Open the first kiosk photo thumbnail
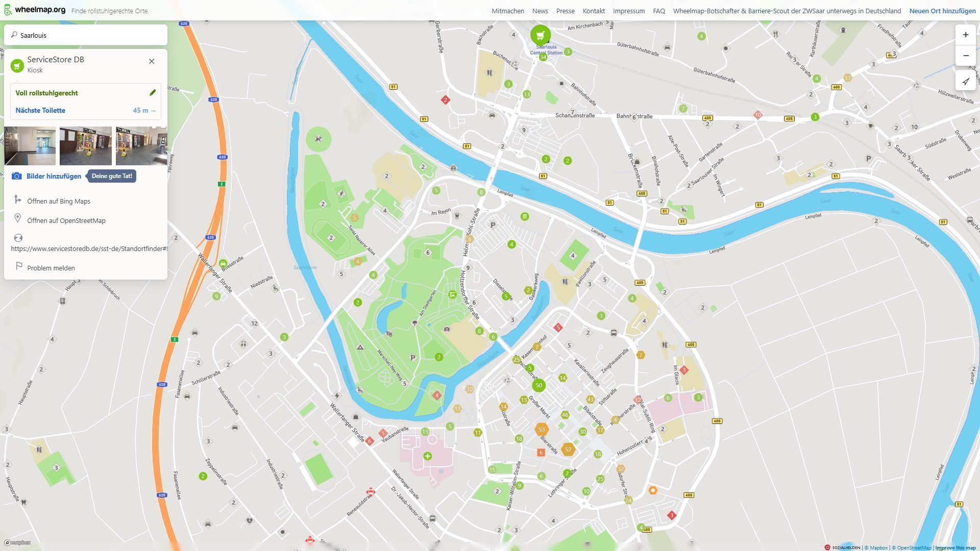 (30, 146)
